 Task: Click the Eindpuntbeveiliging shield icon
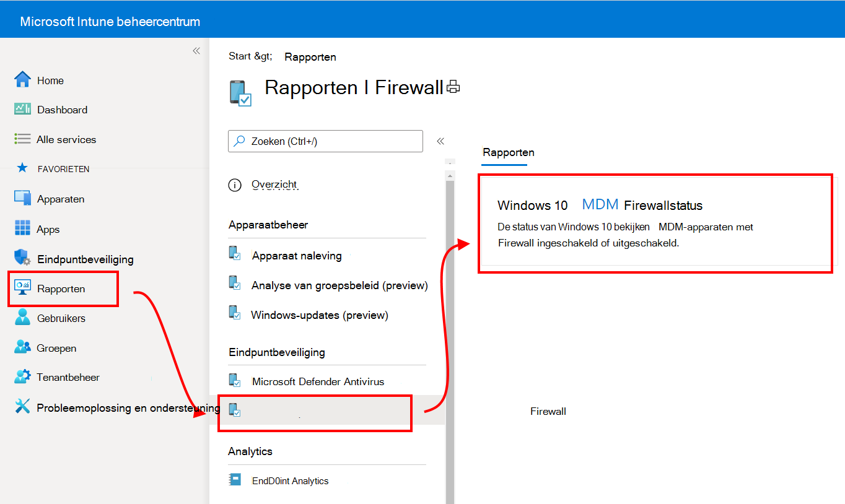pyautogui.click(x=22, y=258)
